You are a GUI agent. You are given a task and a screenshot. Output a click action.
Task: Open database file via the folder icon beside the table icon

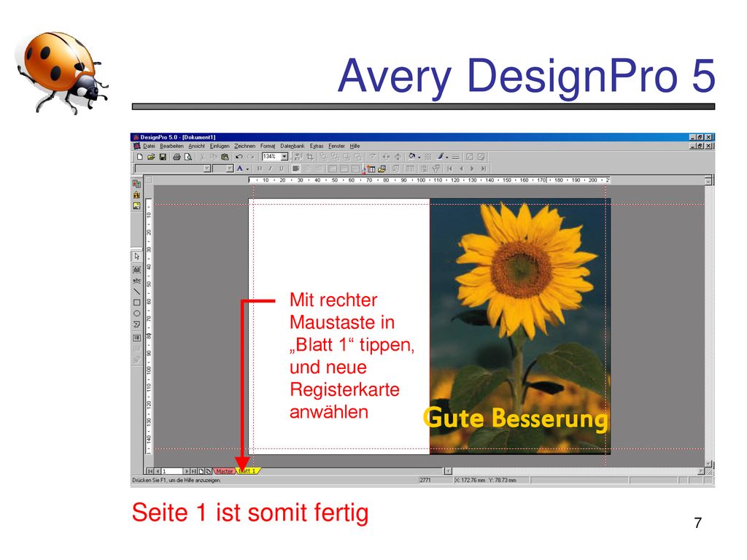tap(382, 168)
